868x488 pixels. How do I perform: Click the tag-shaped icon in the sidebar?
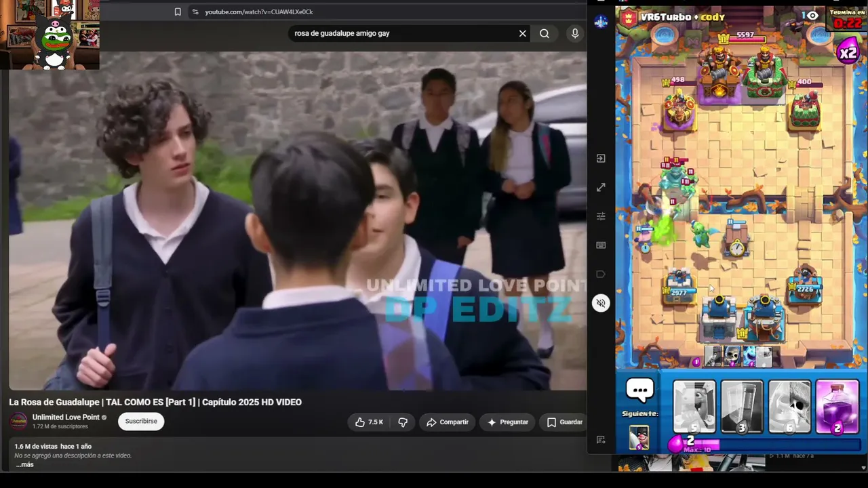pyautogui.click(x=601, y=274)
